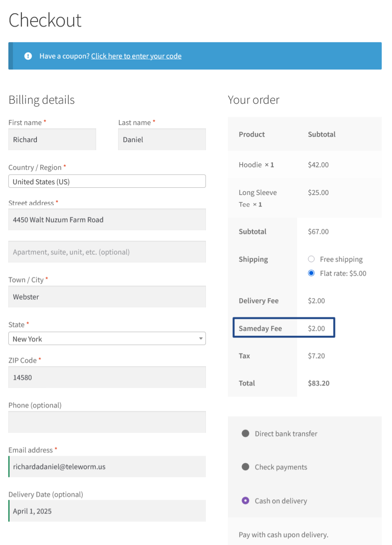392x545 pixels.
Task: Click the highlighted Sameday Fee row
Action: [283, 328]
